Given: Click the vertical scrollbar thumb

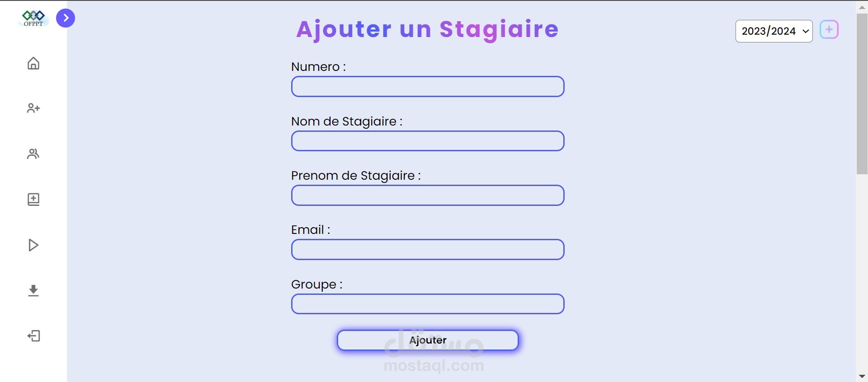Looking at the screenshot, I should tap(862, 93).
